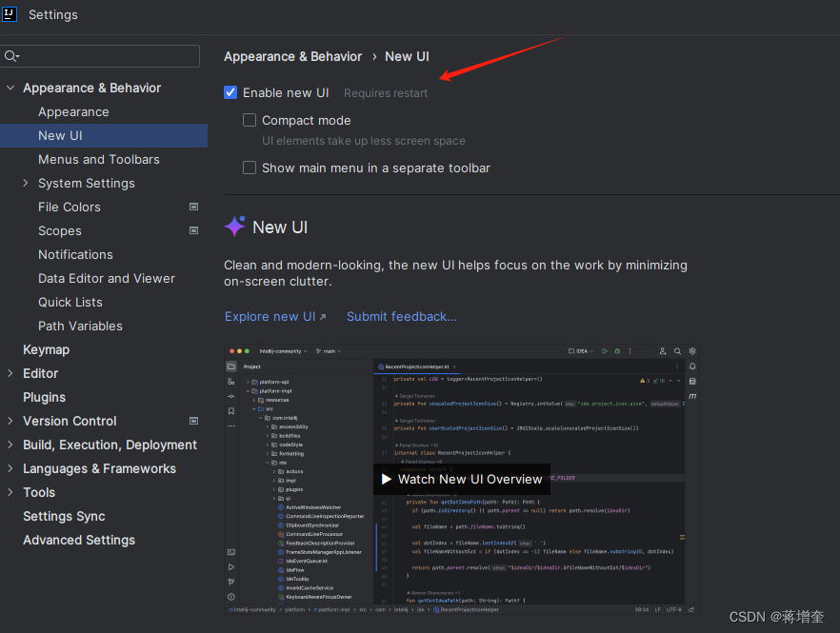Open Menus and Toolbars settings
840x633 pixels.
coord(99,160)
